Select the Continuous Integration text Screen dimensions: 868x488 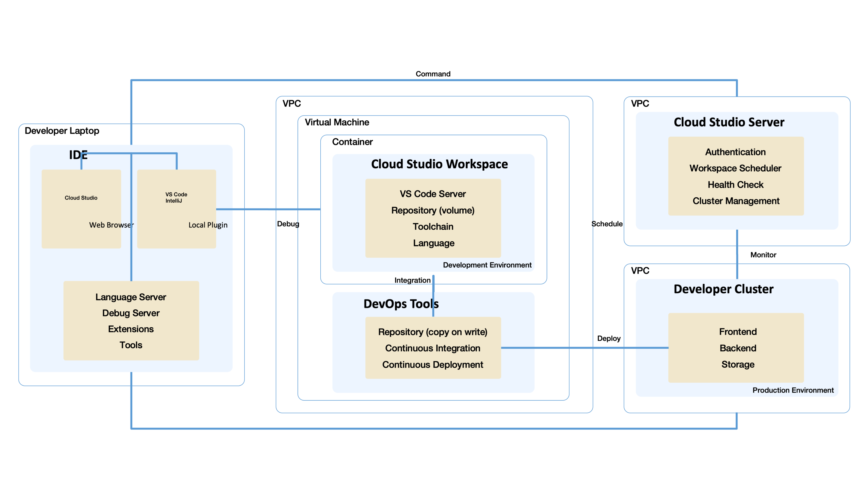433,348
